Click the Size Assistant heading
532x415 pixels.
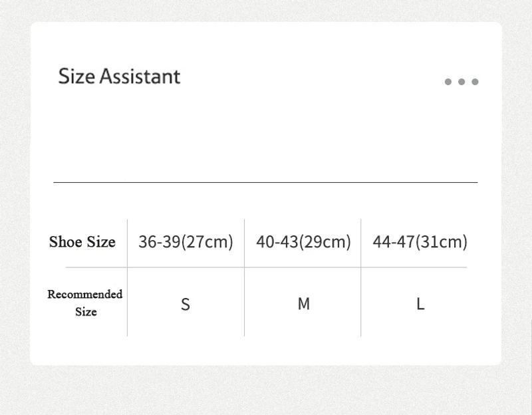[119, 76]
